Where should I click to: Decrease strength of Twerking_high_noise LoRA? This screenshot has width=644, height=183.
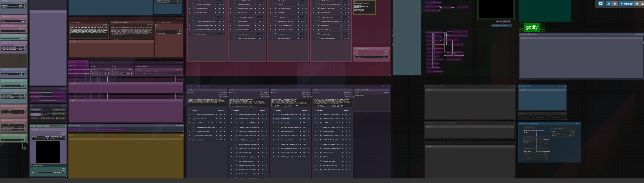pyautogui.click(x=300, y=123)
